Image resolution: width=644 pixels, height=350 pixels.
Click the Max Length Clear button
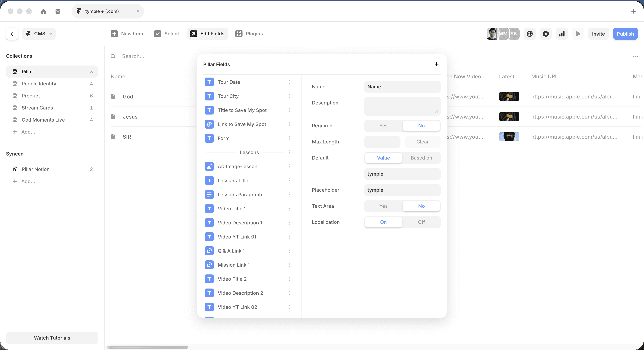click(422, 142)
